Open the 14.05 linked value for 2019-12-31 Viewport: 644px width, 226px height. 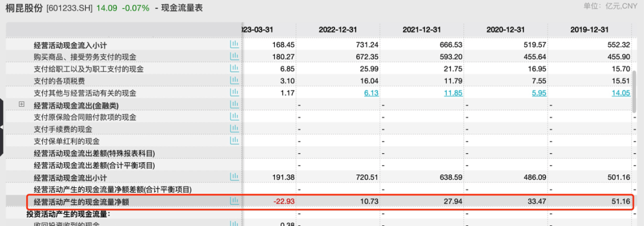621,93
